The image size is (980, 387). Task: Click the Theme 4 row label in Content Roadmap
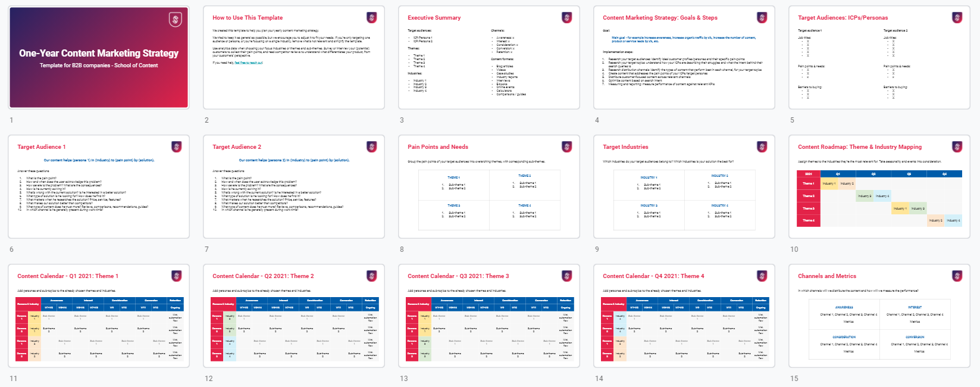[808, 220]
